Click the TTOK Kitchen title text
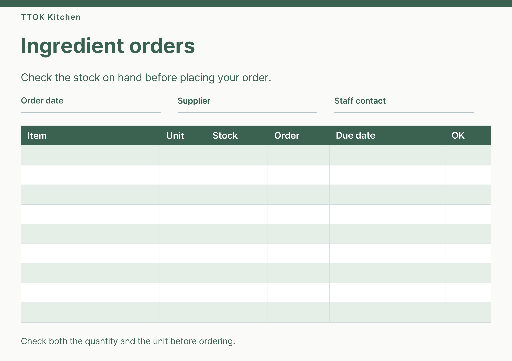This screenshot has width=512, height=361. [x=51, y=17]
